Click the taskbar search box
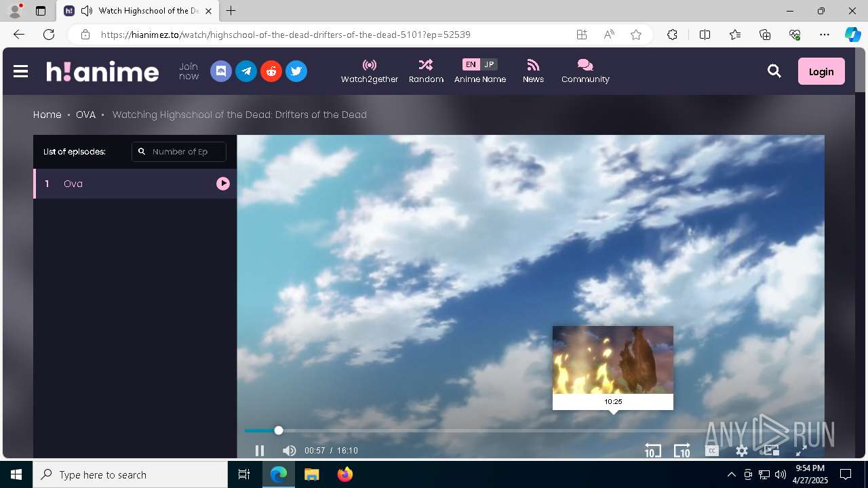The height and width of the screenshot is (488, 868). tap(130, 474)
